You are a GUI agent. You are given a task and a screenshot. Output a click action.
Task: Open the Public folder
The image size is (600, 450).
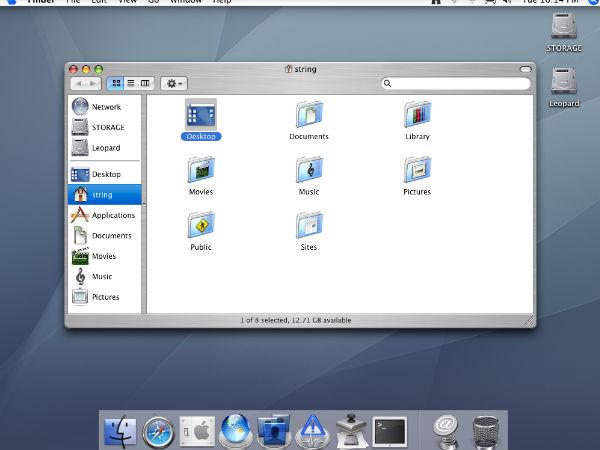201,225
